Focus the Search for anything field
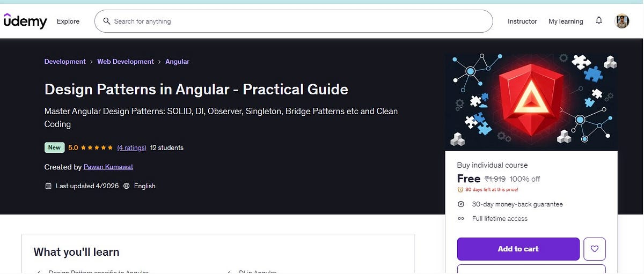This screenshot has width=644, height=274. point(294,21)
